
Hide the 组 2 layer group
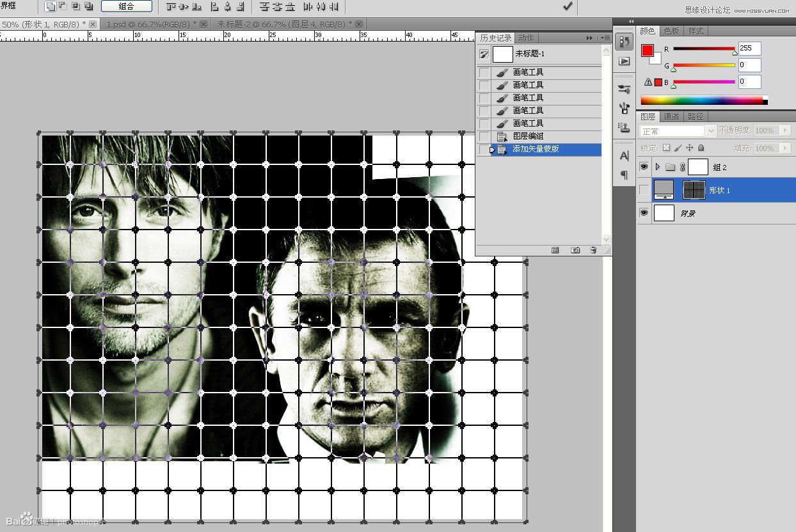coord(644,167)
